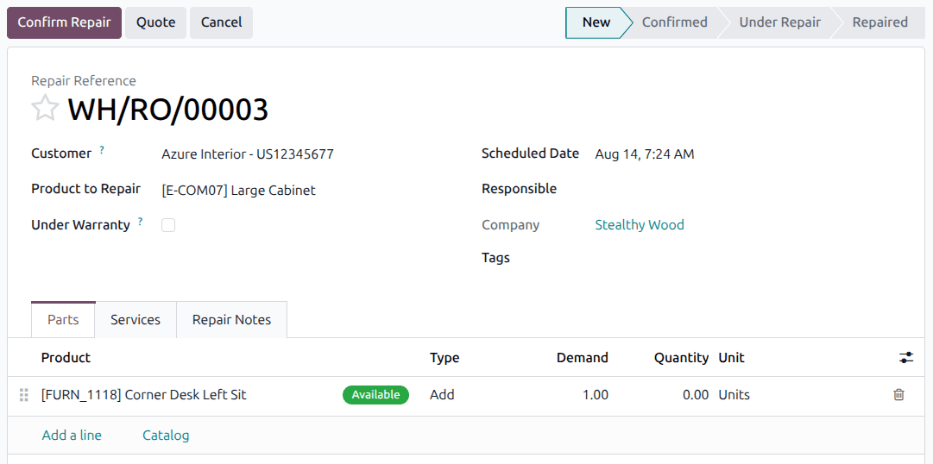Delete the Corner Desk Left Sit line

tap(898, 394)
